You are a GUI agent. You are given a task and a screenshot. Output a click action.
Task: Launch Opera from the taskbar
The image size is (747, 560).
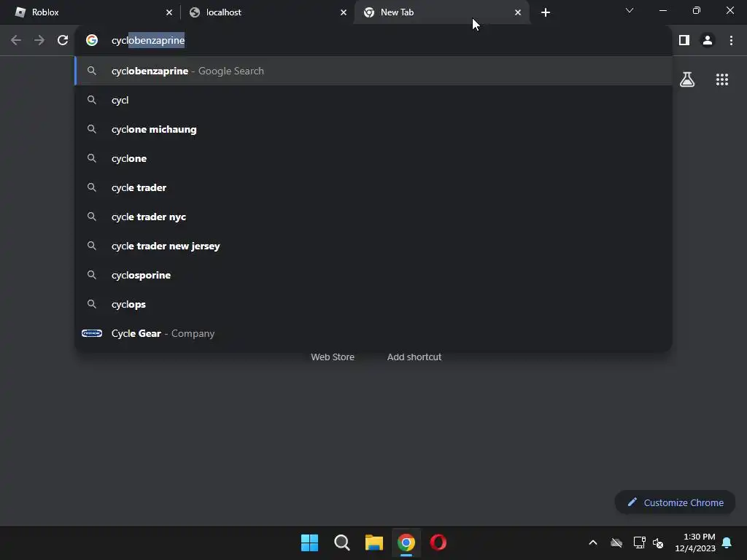click(438, 542)
